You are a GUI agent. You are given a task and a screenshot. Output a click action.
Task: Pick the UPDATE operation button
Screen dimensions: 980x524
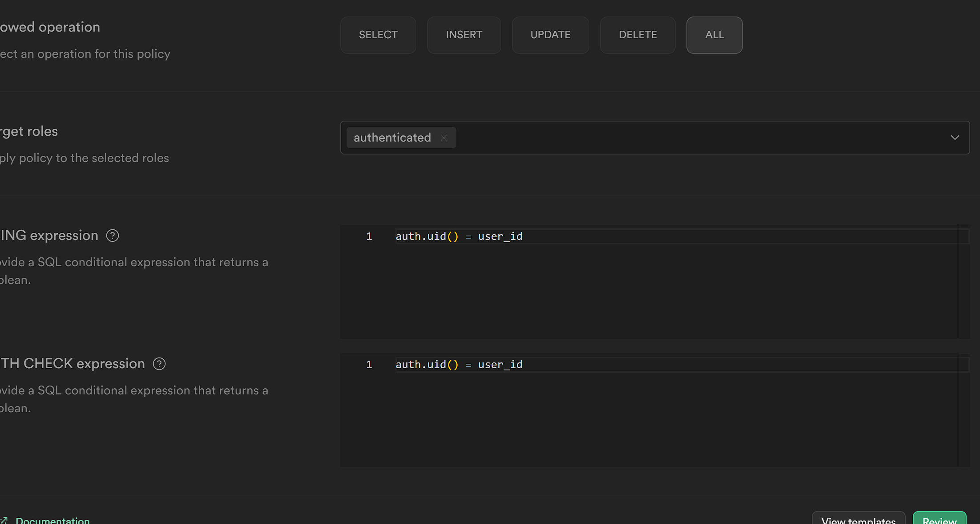[x=550, y=35]
